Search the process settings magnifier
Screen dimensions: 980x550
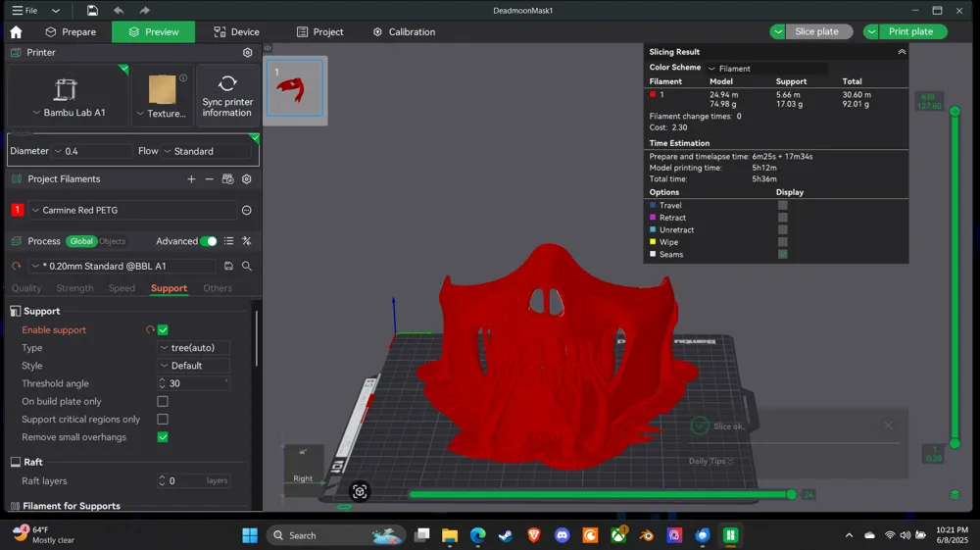[x=247, y=267]
